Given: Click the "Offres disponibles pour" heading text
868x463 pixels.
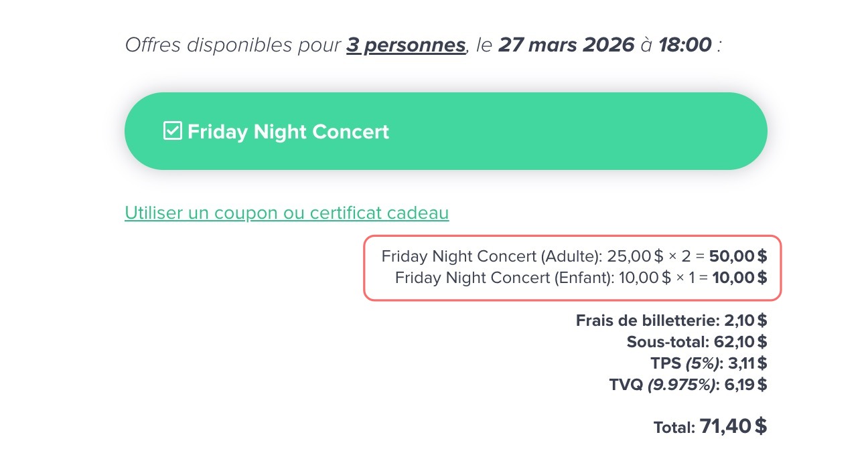Looking at the screenshot, I should [x=233, y=45].
